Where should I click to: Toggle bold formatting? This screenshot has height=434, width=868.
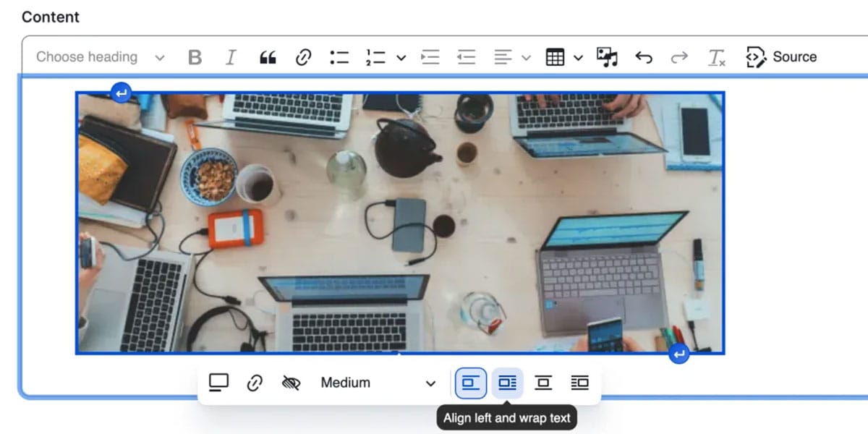pyautogui.click(x=195, y=57)
